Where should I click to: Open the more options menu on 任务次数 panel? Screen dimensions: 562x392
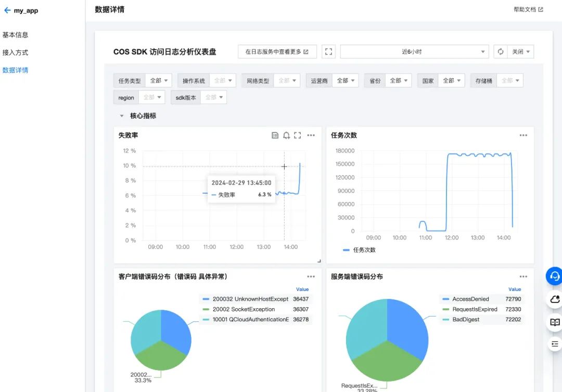point(523,135)
